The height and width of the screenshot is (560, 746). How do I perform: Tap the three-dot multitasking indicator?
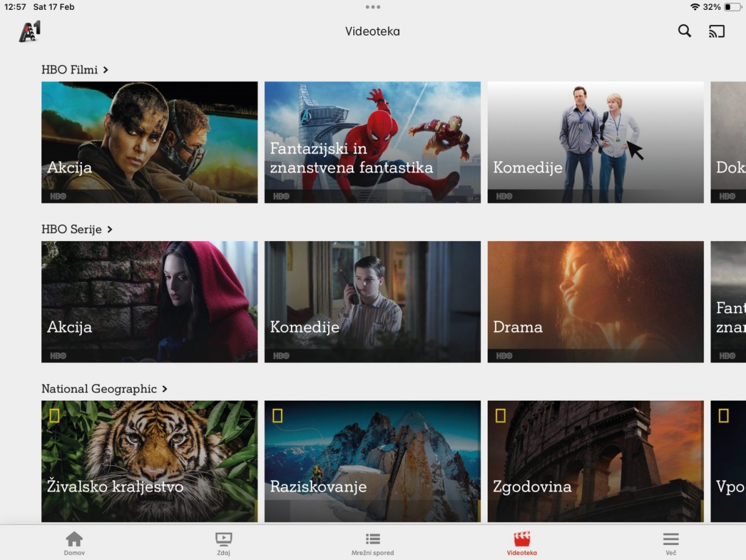[373, 7]
